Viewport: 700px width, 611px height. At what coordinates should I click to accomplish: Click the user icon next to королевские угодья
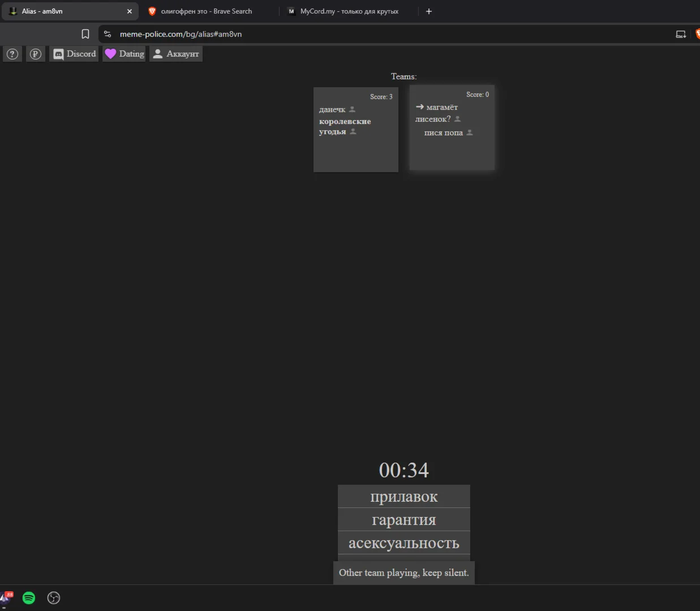pyautogui.click(x=353, y=131)
